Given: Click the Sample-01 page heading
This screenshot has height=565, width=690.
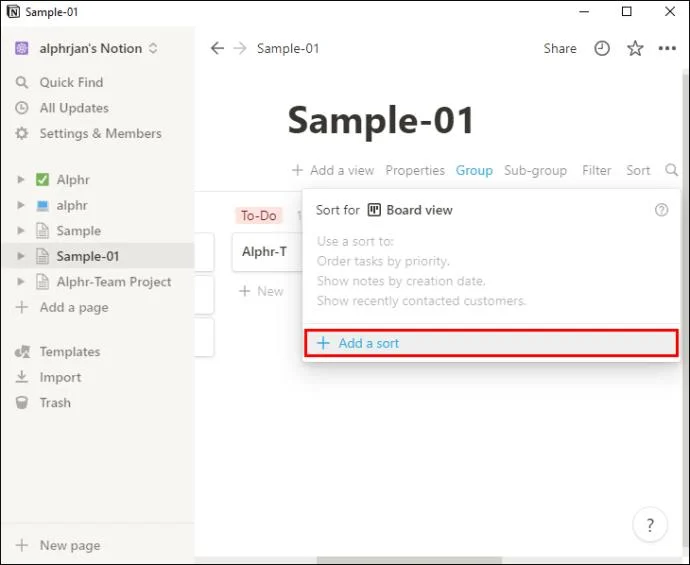Looking at the screenshot, I should (381, 120).
